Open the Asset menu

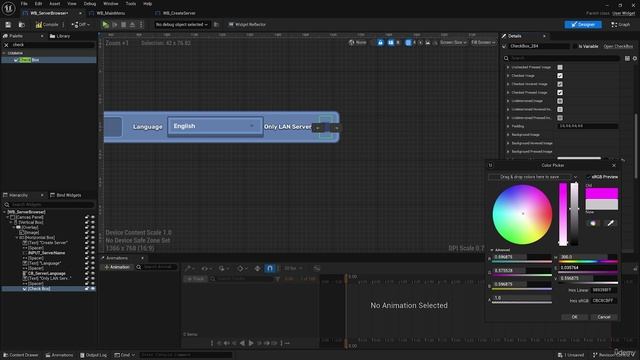[x=55, y=4]
